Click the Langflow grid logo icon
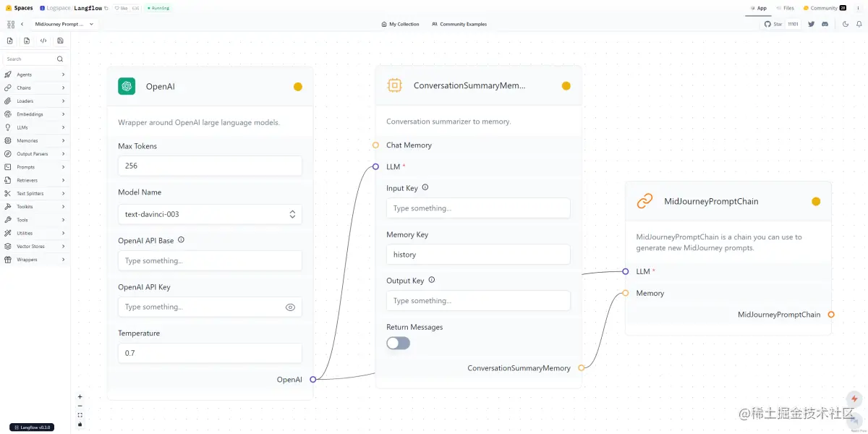The image size is (868, 434). click(11, 24)
